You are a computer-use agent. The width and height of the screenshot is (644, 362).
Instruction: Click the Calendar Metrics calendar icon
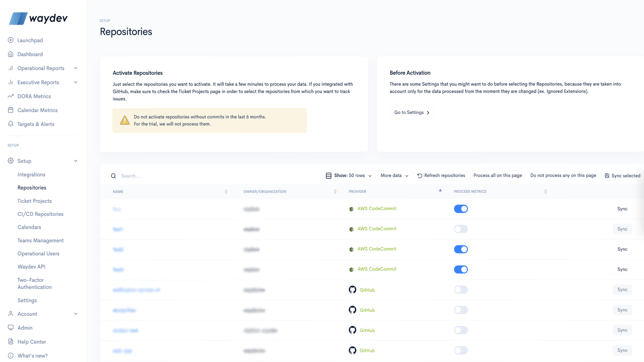[x=11, y=110]
